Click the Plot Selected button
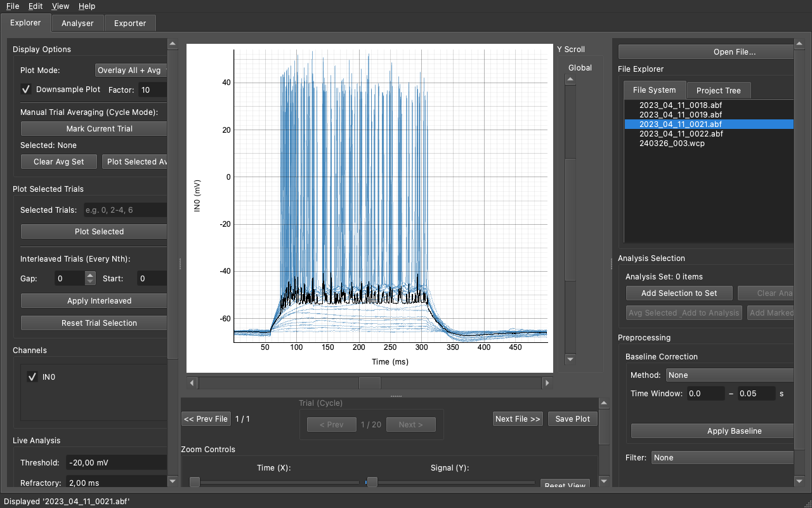812x508 pixels. coord(94,231)
